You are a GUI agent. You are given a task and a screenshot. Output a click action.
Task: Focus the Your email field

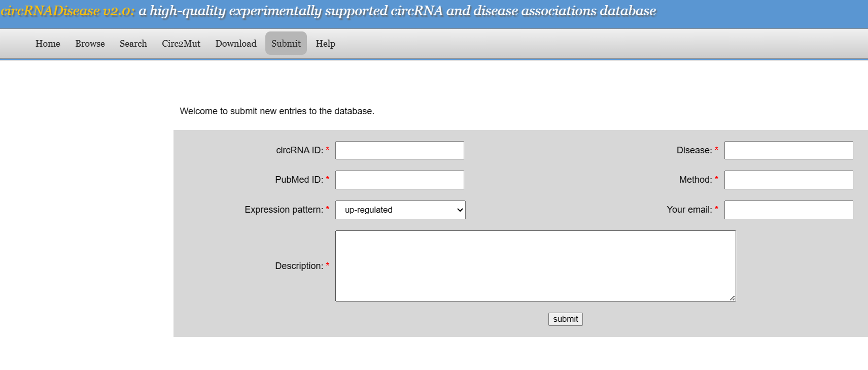coord(788,210)
